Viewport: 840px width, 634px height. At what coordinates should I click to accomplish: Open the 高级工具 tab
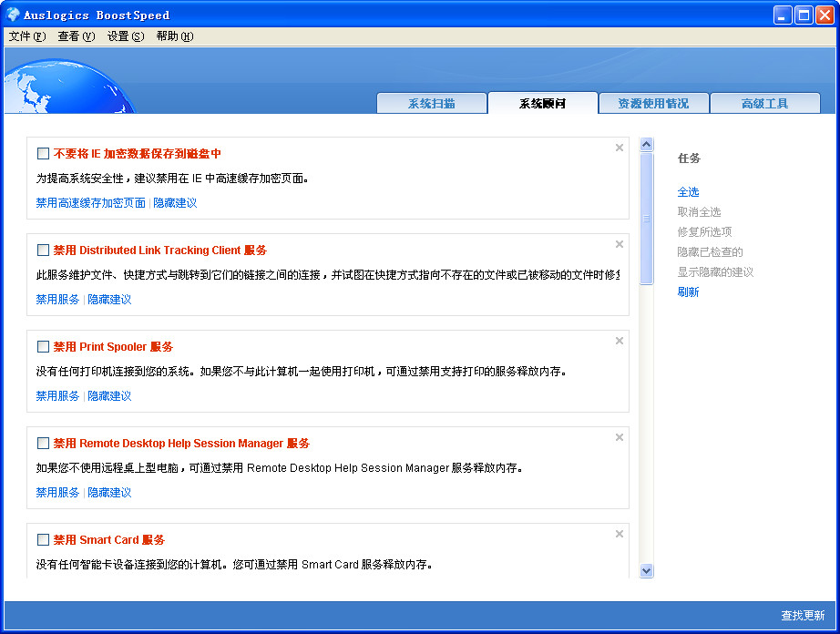[x=765, y=103]
